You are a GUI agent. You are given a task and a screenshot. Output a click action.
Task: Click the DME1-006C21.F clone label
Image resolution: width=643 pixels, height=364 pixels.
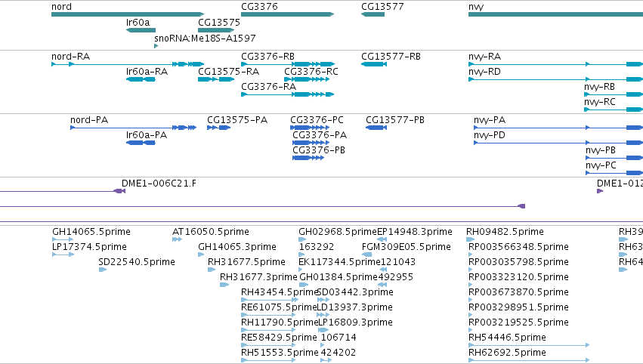(x=159, y=184)
